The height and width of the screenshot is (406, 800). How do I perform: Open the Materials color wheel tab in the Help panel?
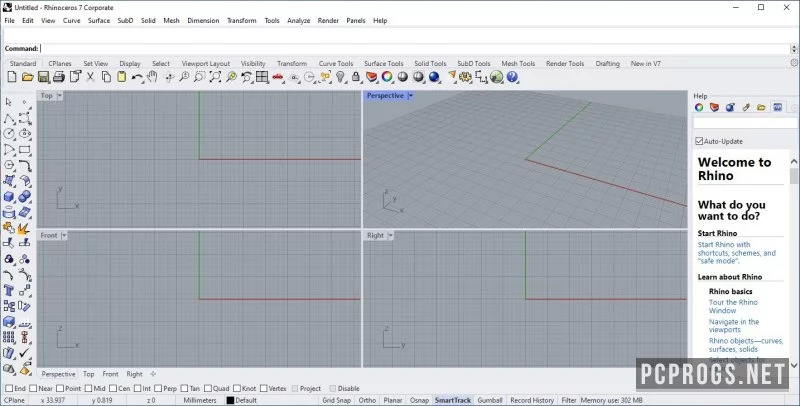[x=699, y=107]
